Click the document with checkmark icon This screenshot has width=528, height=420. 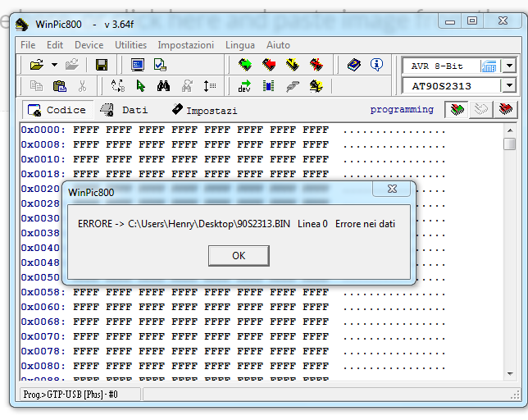pyautogui.click(x=160, y=65)
